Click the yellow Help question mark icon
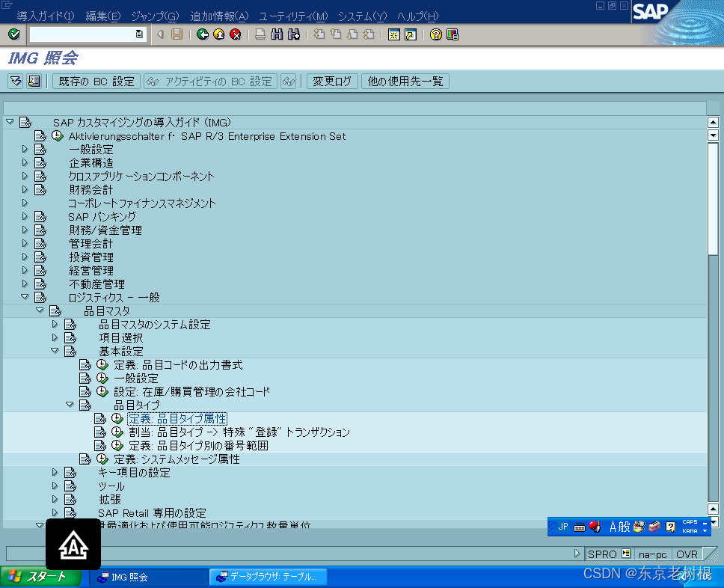 435,34
